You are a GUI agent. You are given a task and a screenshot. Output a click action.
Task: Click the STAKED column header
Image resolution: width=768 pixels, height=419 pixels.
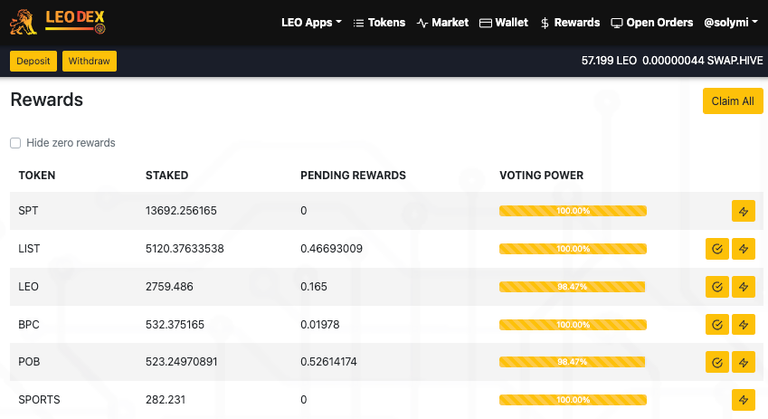click(x=167, y=175)
